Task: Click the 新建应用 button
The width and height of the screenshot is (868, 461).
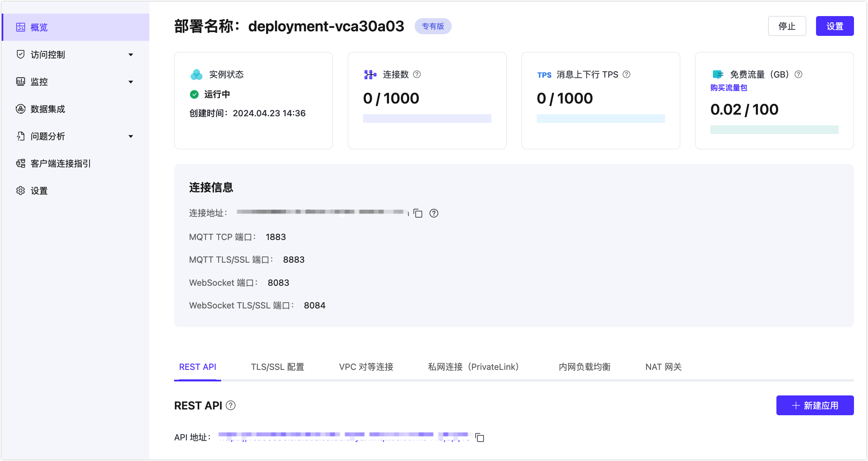Action: pyautogui.click(x=815, y=405)
